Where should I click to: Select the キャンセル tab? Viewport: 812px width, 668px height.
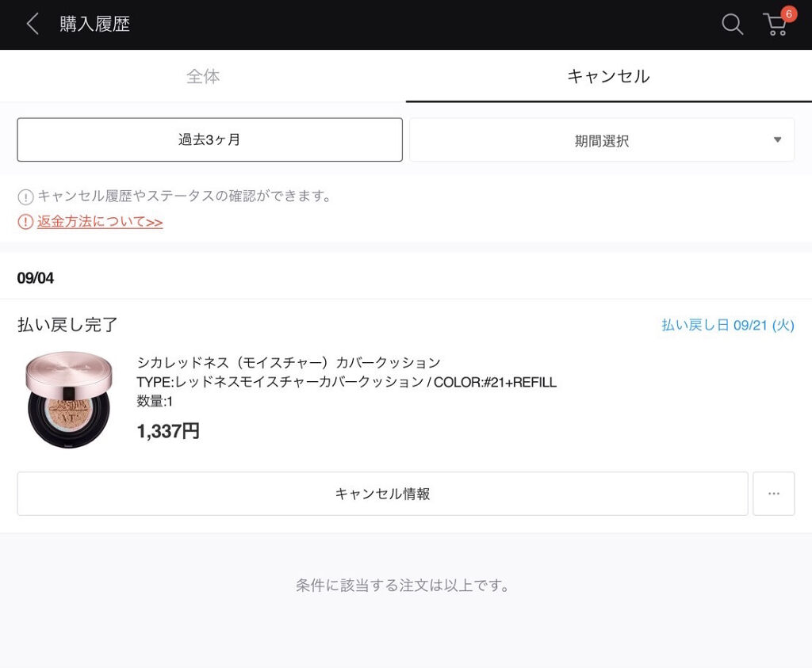pyautogui.click(x=608, y=76)
